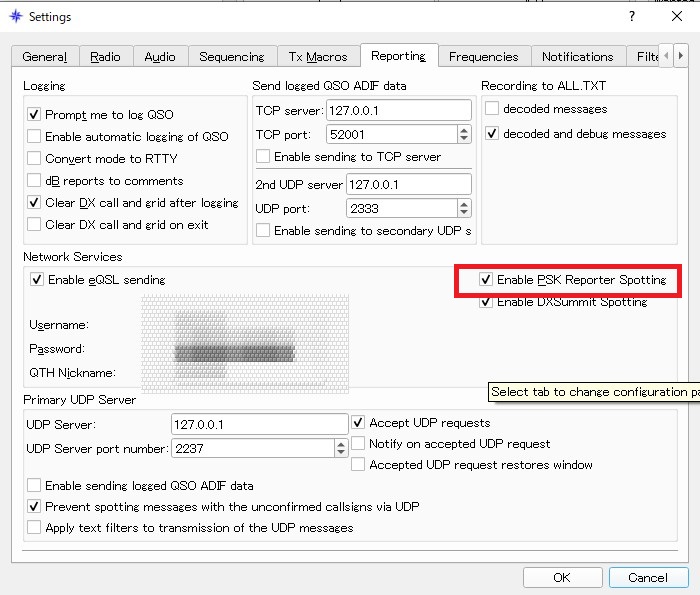Decrease UDP Server port number 2237
The height and width of the screenshot is (595, 700).
point(341,453)
